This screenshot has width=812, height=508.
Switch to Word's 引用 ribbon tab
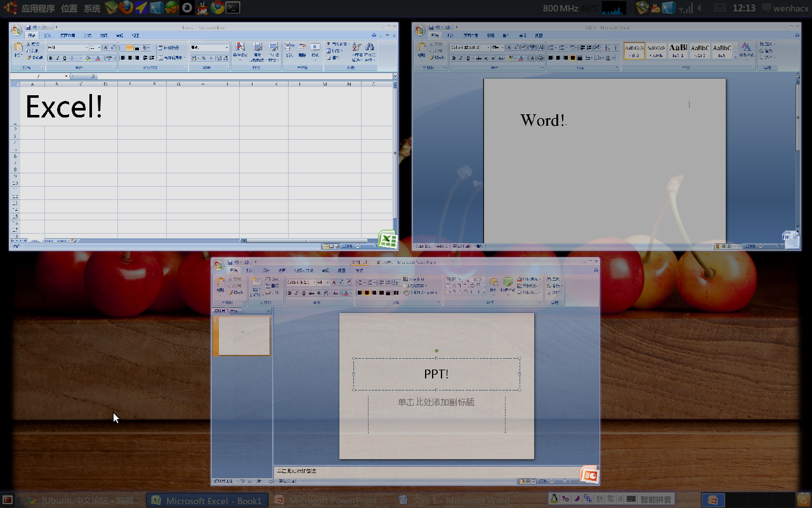coord(490,36)
